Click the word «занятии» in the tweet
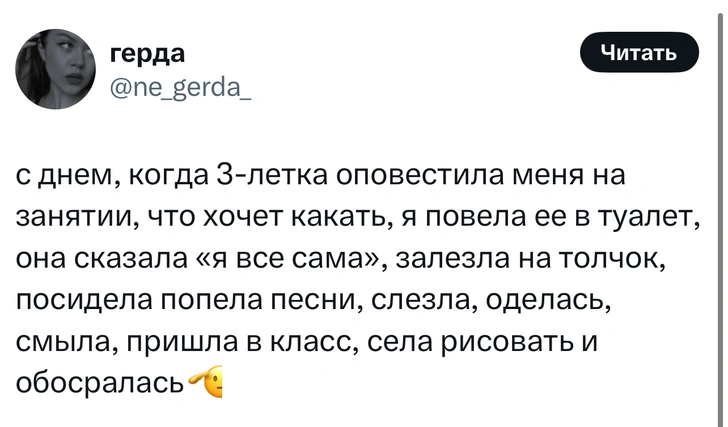This screenshot has height=427, width=728. coord(79,214)
